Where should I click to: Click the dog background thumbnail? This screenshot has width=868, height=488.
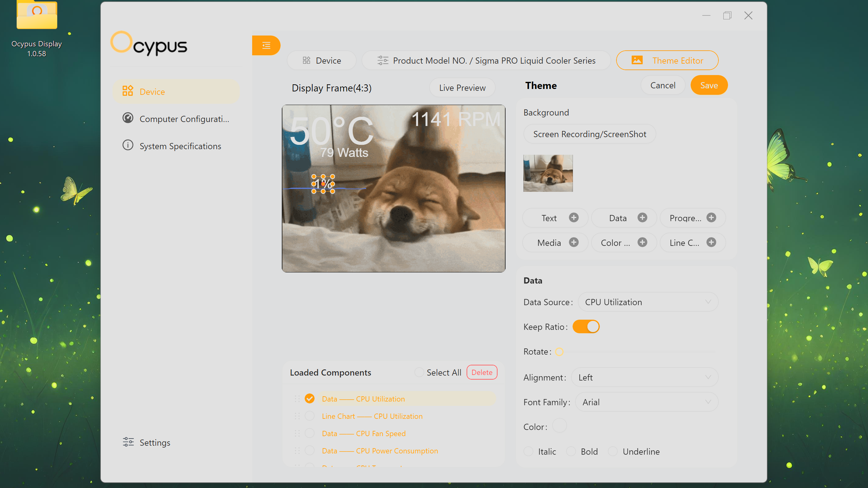[548, 173]
